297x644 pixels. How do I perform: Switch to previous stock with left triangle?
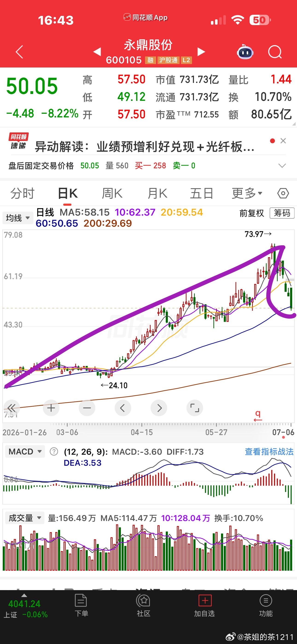97,52
